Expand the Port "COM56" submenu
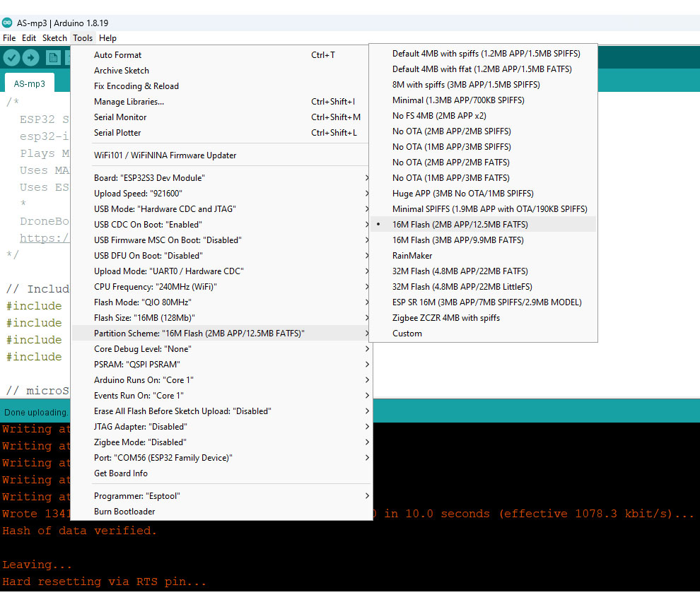The image size is (700, 607). [163, 458]
